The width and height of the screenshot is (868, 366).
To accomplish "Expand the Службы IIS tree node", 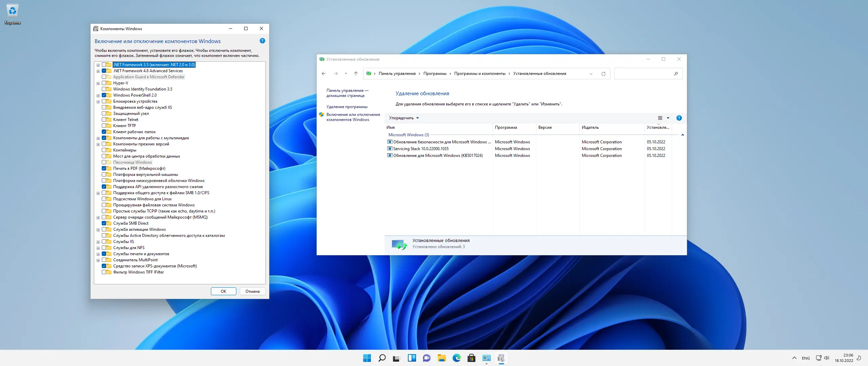I will 98,242.
